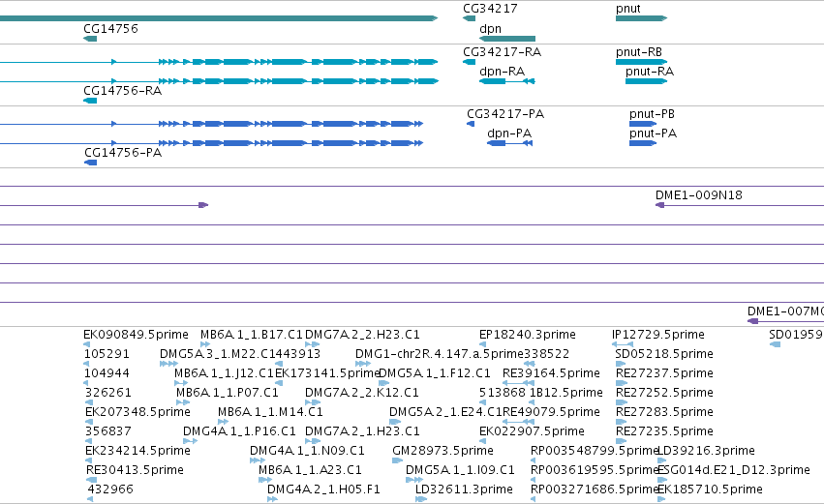The height and width of the screenshot is (504, 824).
Task: Select EST label DMG4A.2_1.H05.F1
Action: [x=323, y=489]
